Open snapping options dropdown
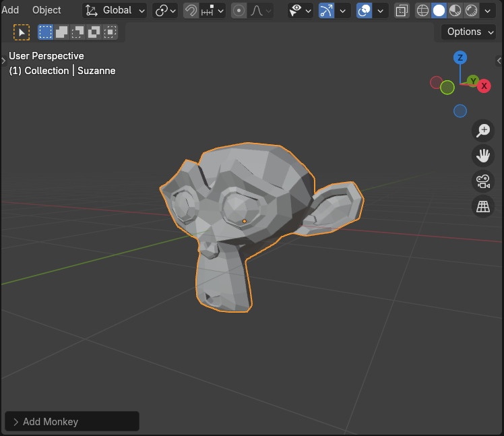Screen dimensions: 504x436 [212, 11]
